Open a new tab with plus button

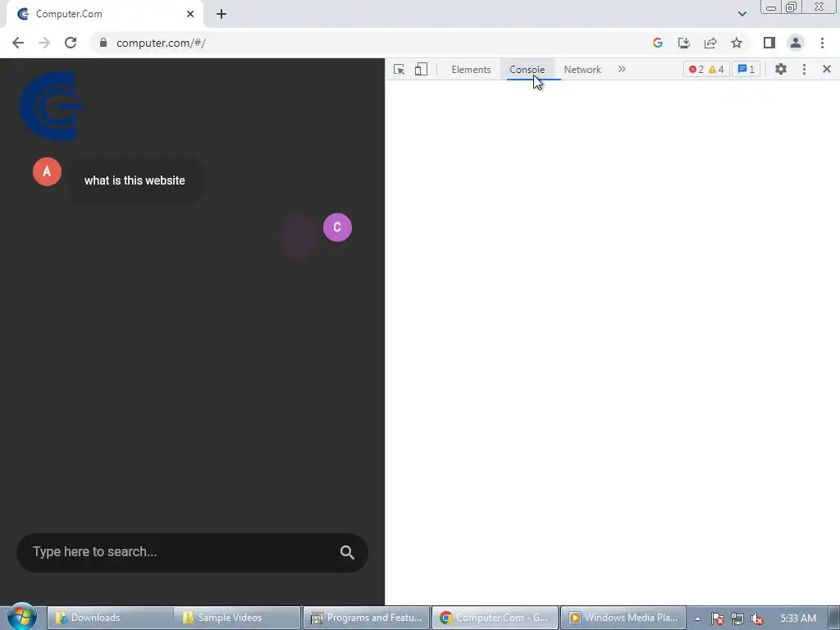(x=221, y=14)
